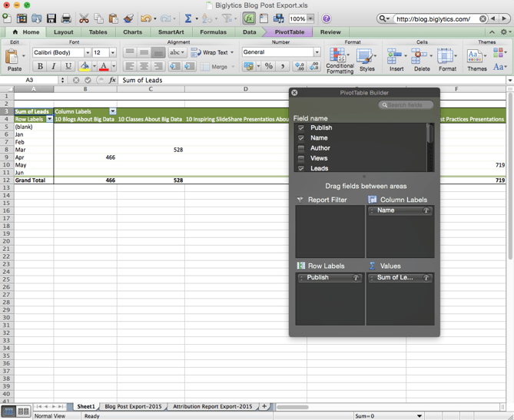The image size is (514, 420).
Task: Switch to the Formulas ribbon tab
Action: click(x=213, y=32)
